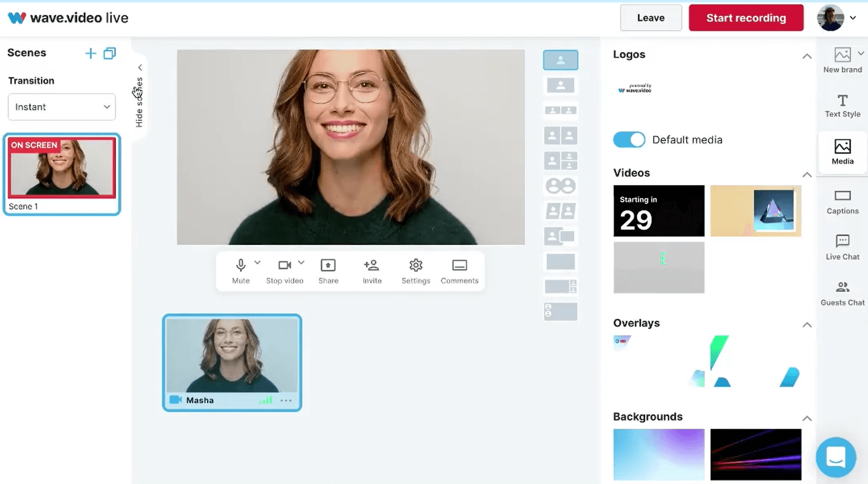The height and width of the screenshot is (484, 868).
Task: Collapse the Overlays section
Action: (x=806, y=325)
